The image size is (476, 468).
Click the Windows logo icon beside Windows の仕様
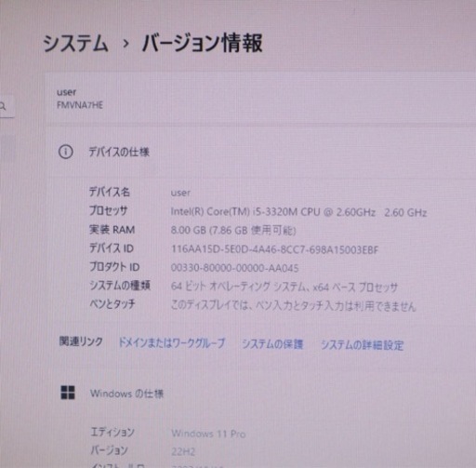[68, 393]
